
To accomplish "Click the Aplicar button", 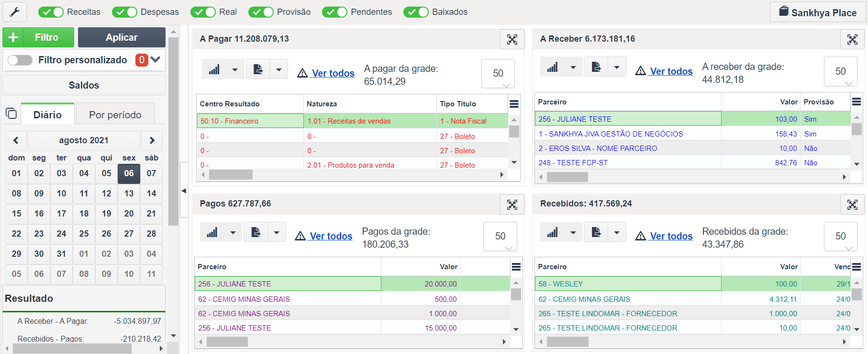I will tap(122, 37).
